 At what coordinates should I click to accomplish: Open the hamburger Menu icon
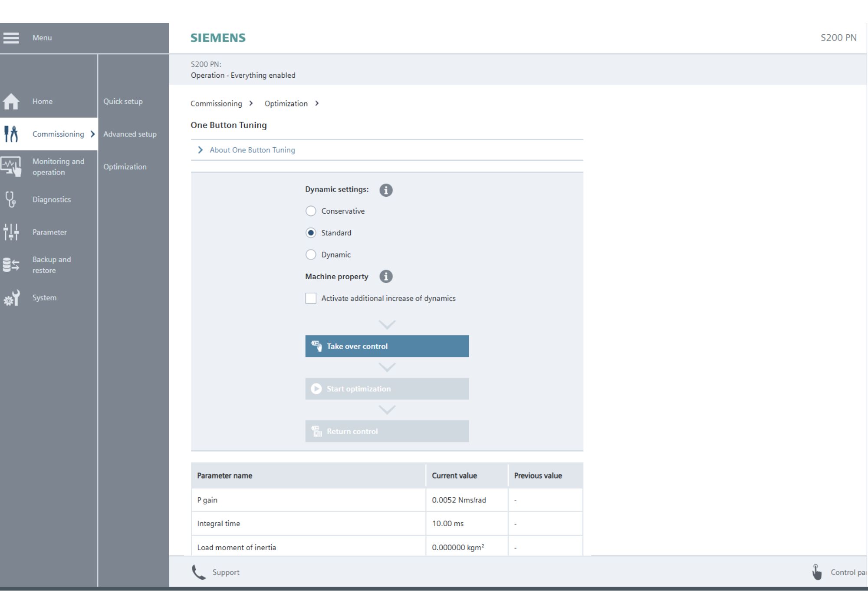(11, 38)
